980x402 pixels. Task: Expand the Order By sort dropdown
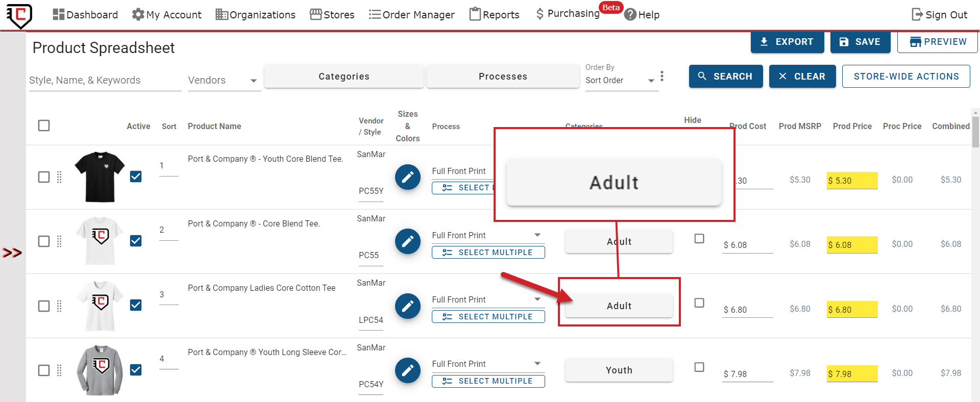[x=621, y=81]
